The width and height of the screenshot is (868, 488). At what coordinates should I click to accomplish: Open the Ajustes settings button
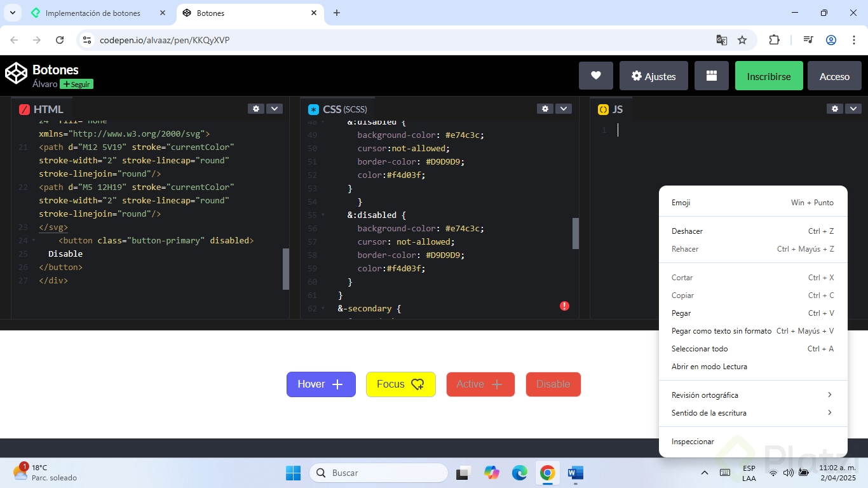[x=653, y=76]
